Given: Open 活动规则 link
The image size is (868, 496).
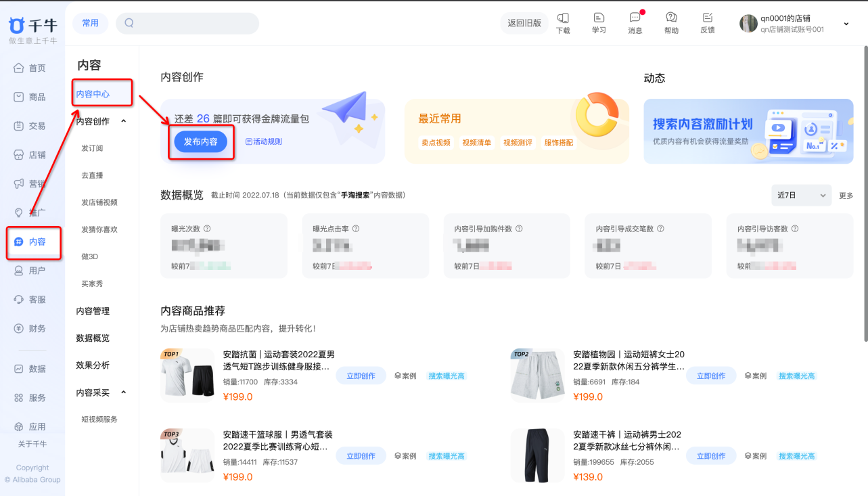Looking at the screenshot, I should 264,141.
